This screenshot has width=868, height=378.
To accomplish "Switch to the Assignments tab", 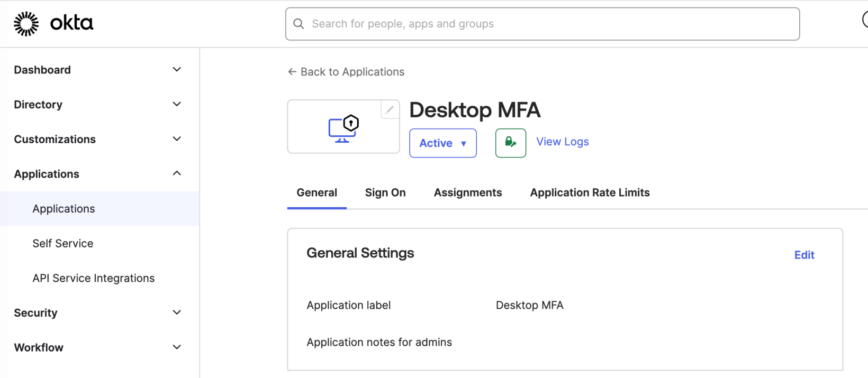I will point(467,193).
